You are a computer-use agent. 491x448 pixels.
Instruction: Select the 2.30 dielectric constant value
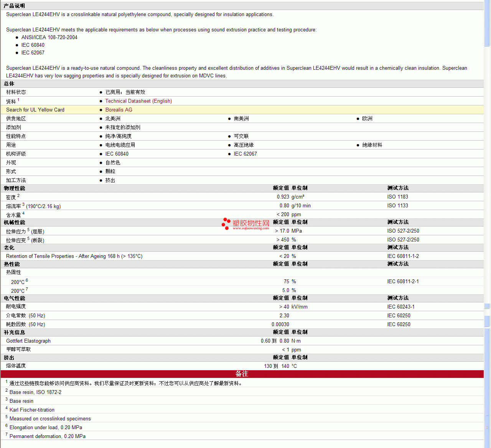click(284, 316)
